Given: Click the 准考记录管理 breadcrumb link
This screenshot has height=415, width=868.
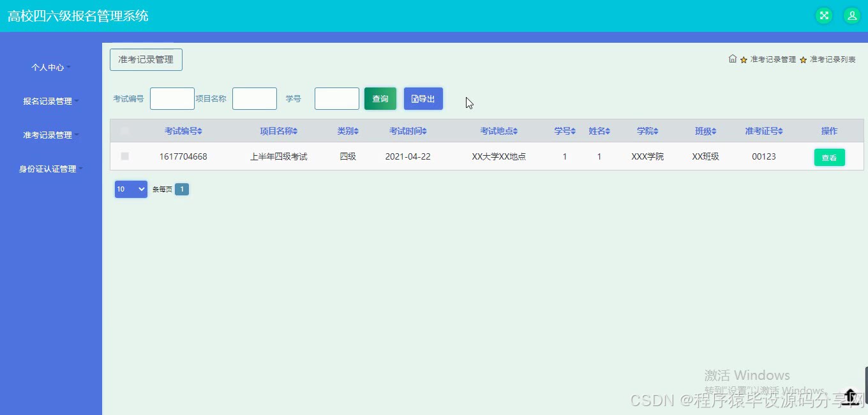Looking at the screenshot, I should pos(773,59).
